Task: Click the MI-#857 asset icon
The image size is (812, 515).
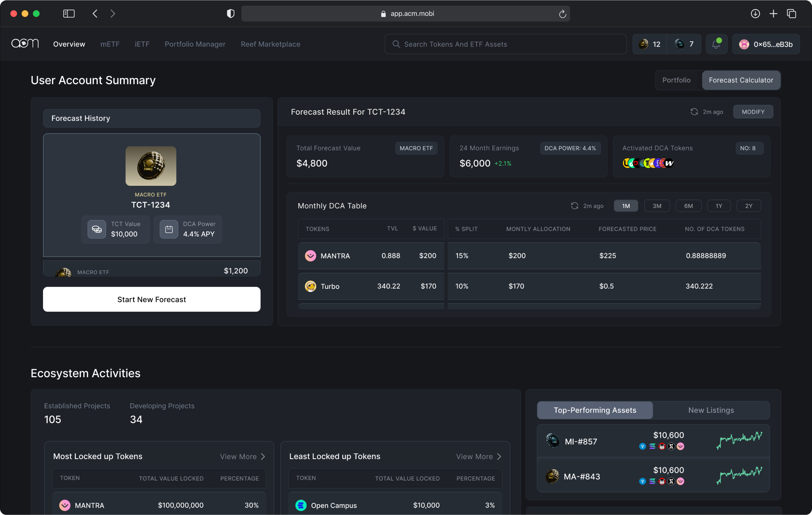Action: point(553,441)
